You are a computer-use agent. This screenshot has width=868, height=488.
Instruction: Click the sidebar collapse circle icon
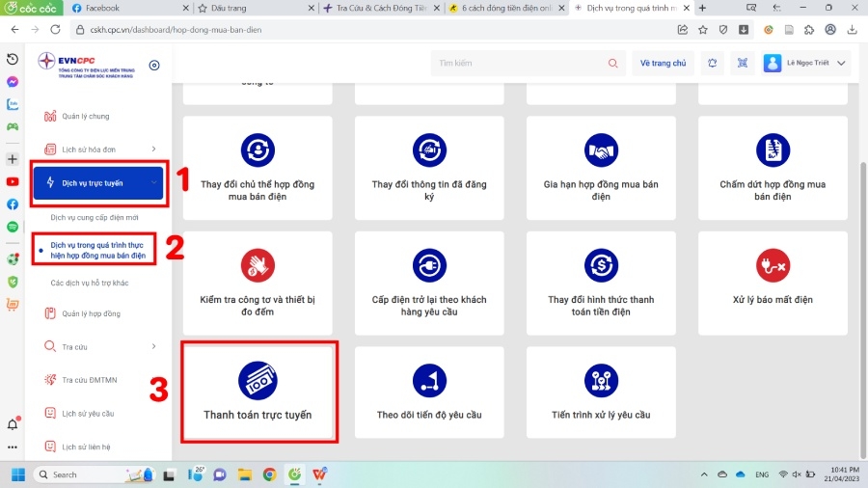154,66
